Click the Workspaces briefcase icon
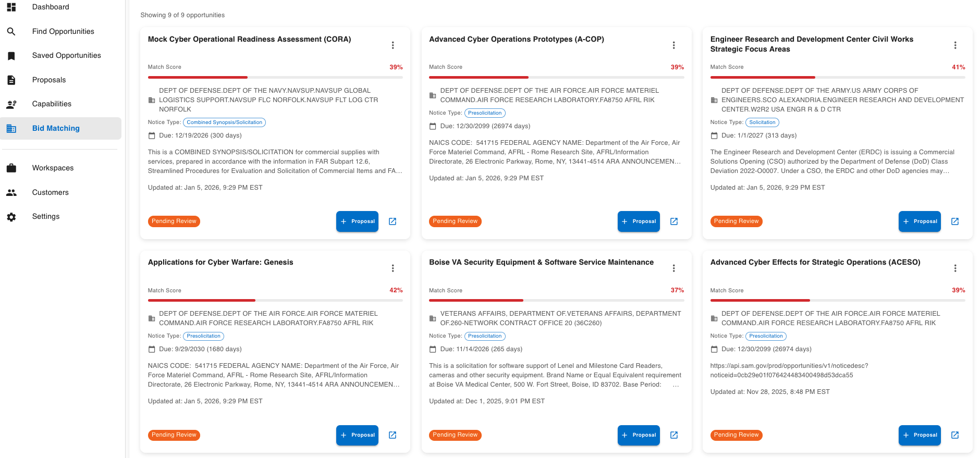This screenshot has width=980, height=458. [x=11, y=168]
